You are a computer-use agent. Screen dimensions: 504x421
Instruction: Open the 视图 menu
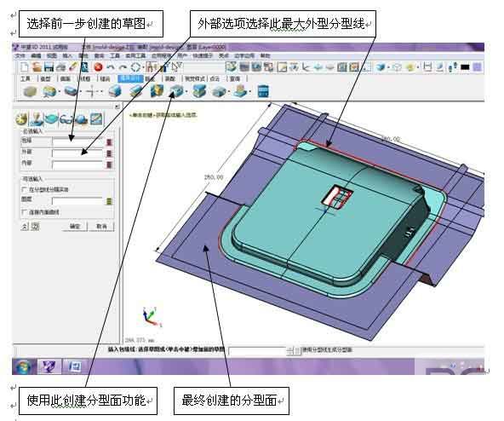click(x=51, y=56)
